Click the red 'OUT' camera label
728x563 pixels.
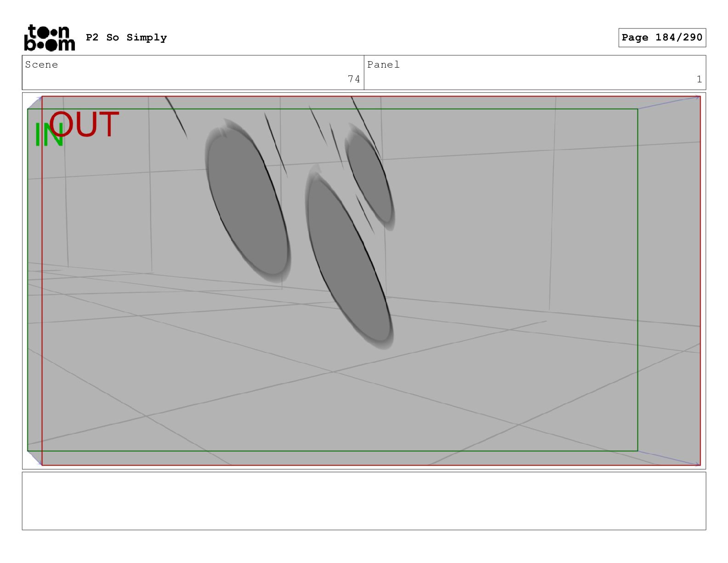(85, 124)
